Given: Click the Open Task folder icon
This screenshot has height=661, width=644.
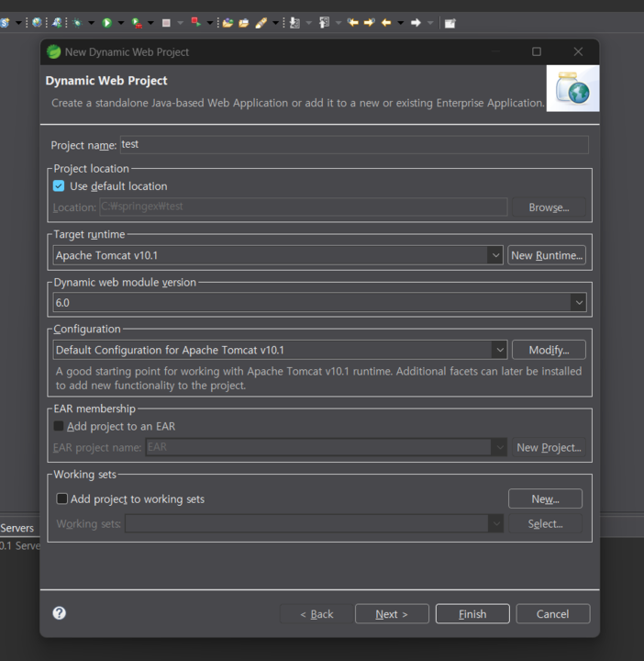Looking at the screenshot, I should pyautogui.click(x=244, y=23).
